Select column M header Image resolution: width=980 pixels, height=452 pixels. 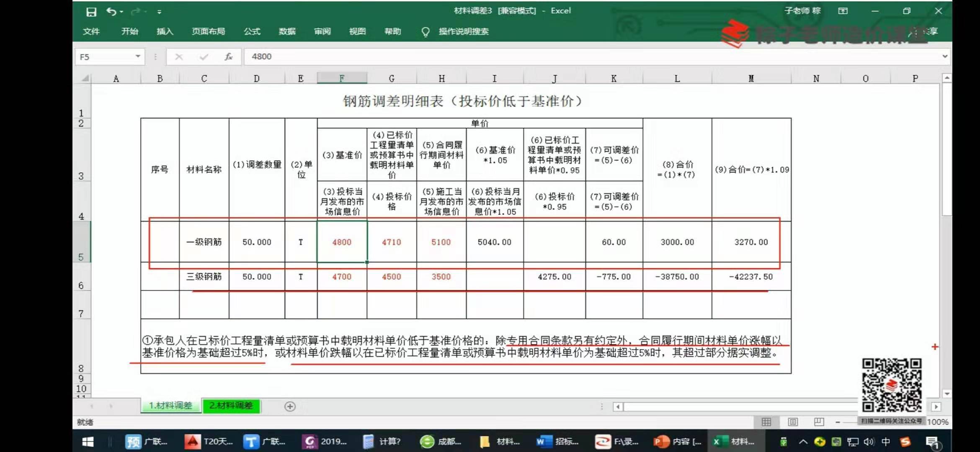[x=751, y=78]
